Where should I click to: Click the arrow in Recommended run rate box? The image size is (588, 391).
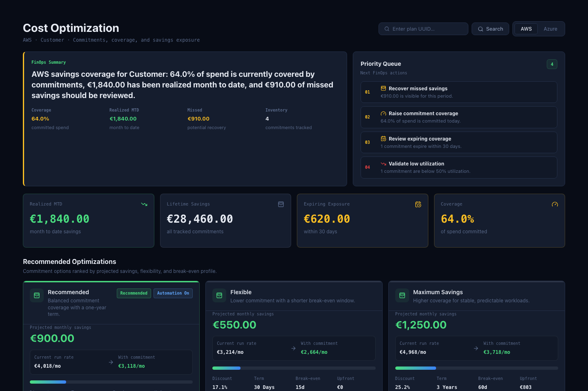(111, 362)
